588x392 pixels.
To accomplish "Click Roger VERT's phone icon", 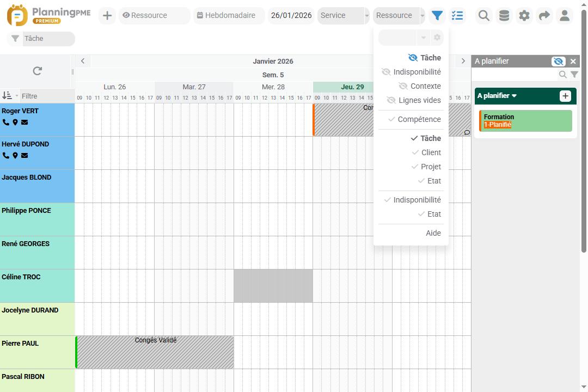I will tap(5, 122).
